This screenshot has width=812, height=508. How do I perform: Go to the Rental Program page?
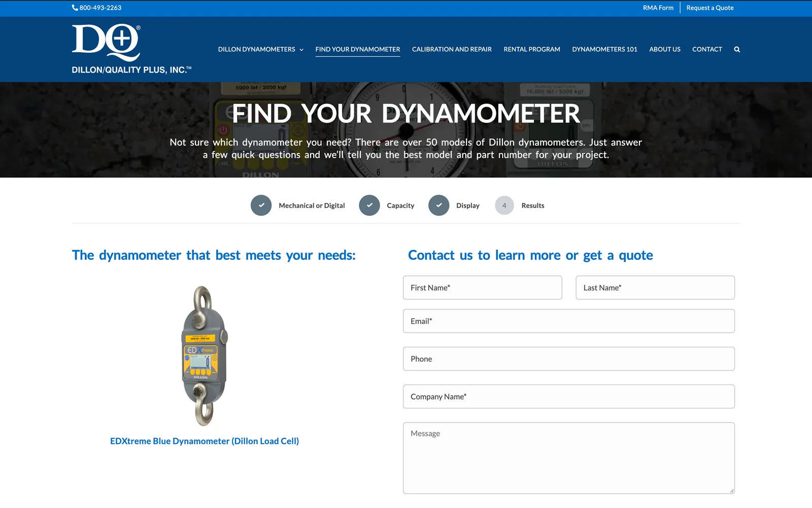(x=532, y=49)
